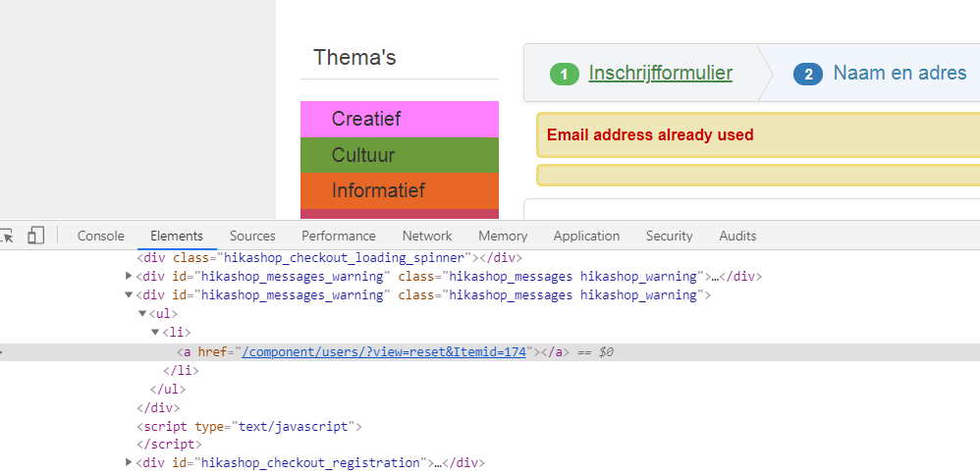Open the Audits tab
The width and height of the screenshot is (980, 475).
tap(737, 236)
